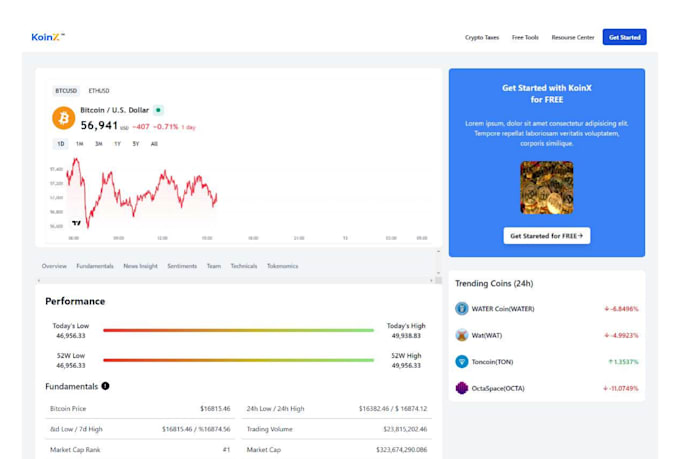Image resolution: width=680 pixels, height=459 pixels.
Task: Click the WATER Coin icon
Action: pos(462,308)
